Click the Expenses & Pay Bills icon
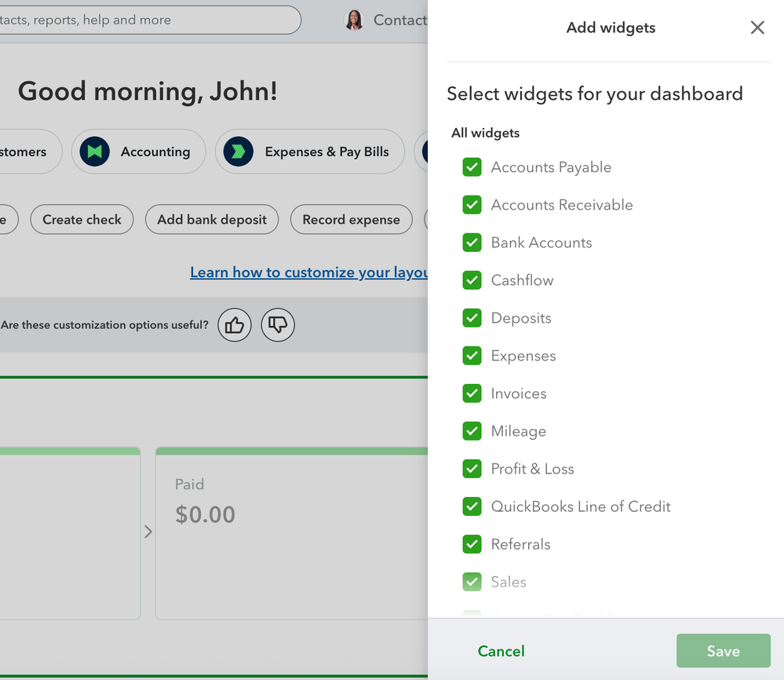 [239, 152]
